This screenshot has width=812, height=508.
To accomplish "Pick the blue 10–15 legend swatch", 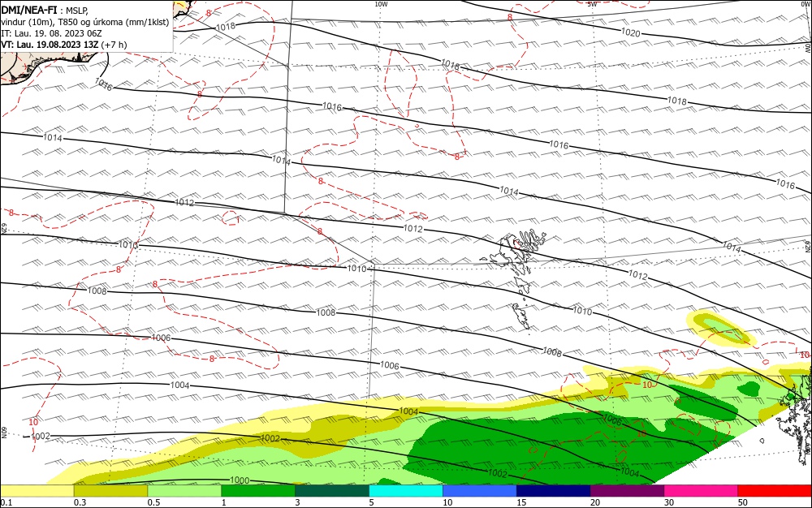I will pos(480,491).
